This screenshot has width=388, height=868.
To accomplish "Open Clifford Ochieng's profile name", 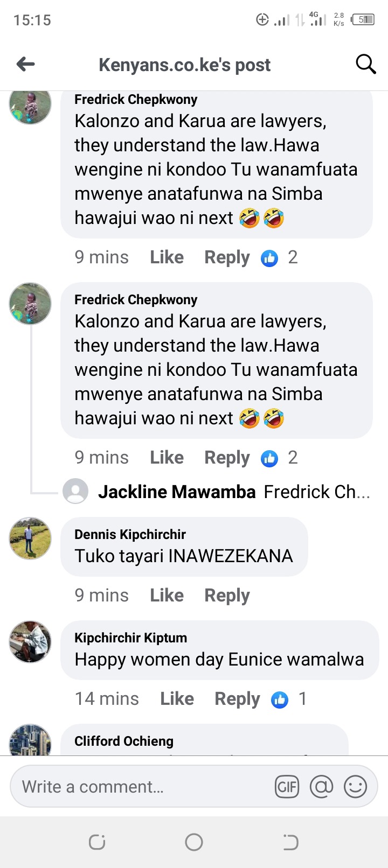I will coord(124,741).
